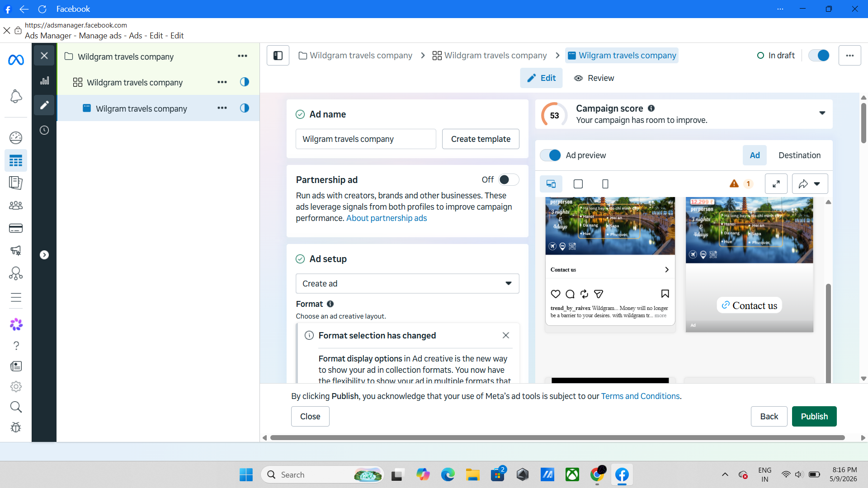
Task: Toggle the side panel layout button
Action: point(278,56)
